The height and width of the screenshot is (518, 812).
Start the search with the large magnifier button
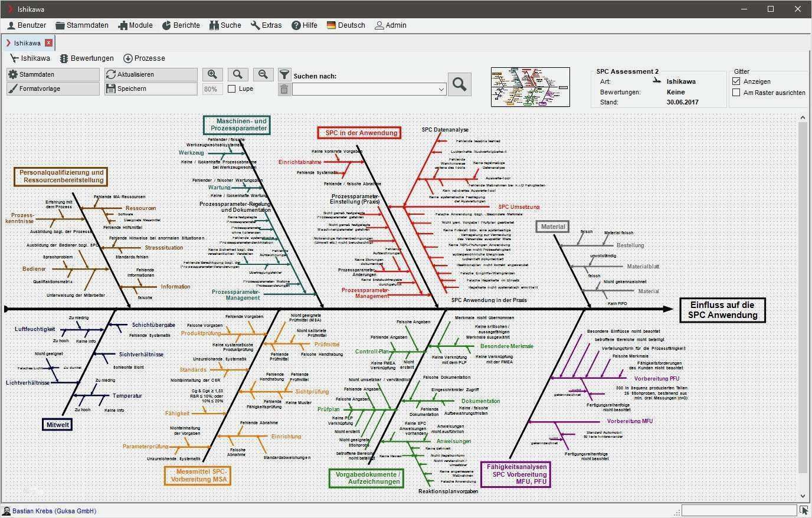(460, 84)
